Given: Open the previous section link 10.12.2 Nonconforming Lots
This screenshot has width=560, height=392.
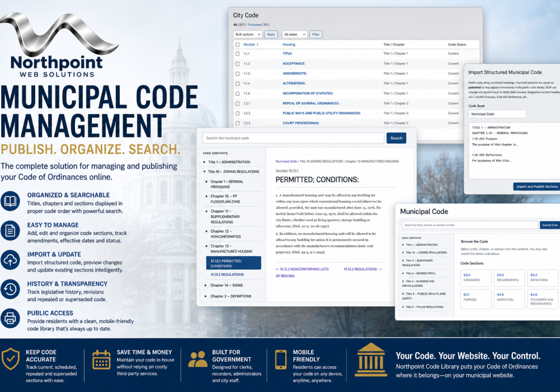Looking at the screenshot, I should click(x=302, y=272).
